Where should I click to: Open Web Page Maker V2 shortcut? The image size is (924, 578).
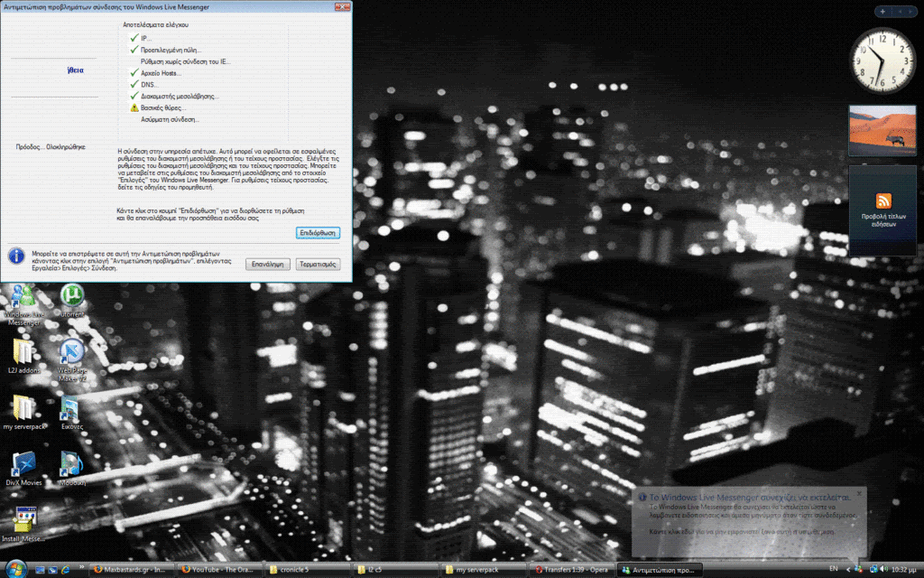pos(72,352)
